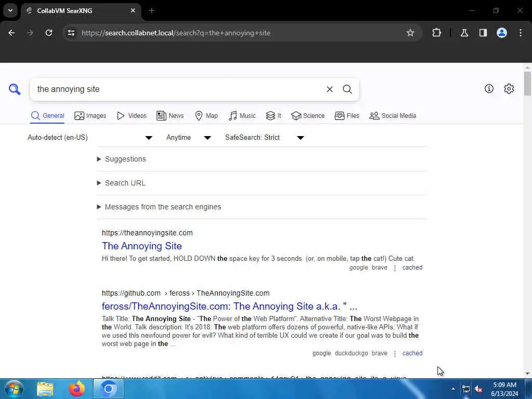Expand the Search URL section
The width and height of the screenshot is (532, 399).
[121, 183]
